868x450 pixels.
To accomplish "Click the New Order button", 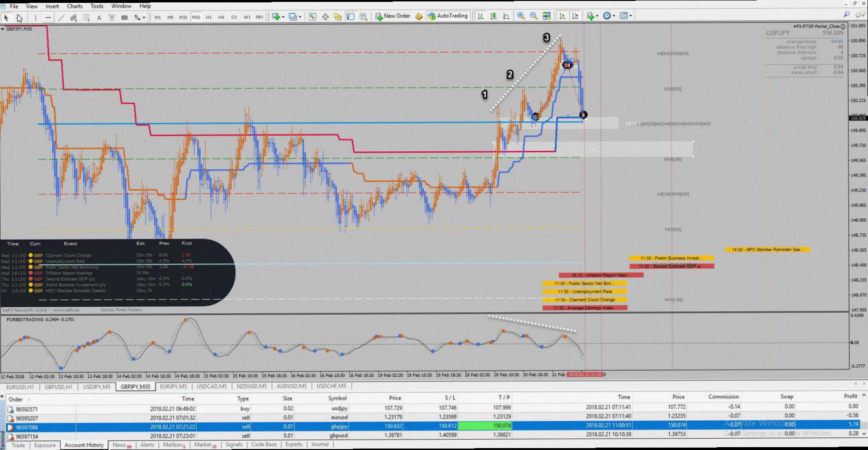I will [x=393, y=16].
